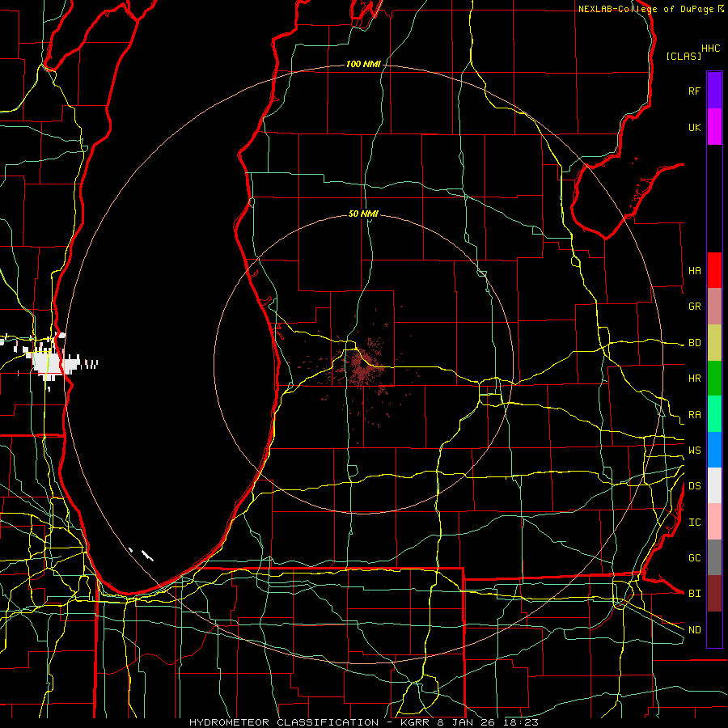Screen dimensions: 728x728
Task: Click the small white echoes over southern lake
Action: tap(142, 554)
